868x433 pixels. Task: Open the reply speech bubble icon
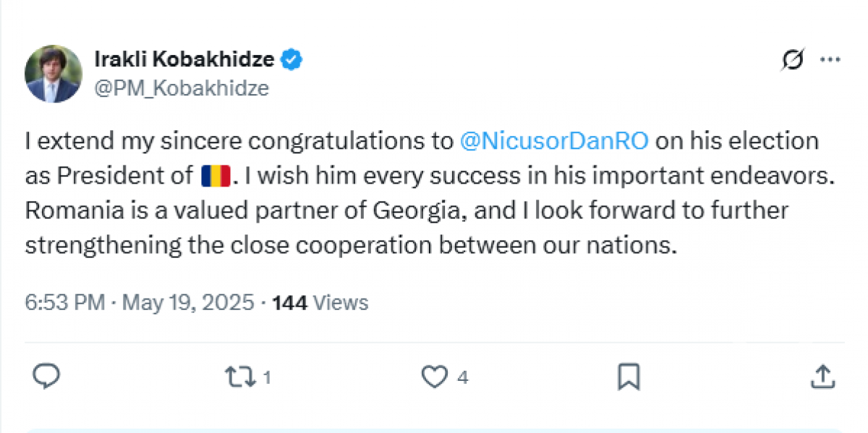[46, 377]
